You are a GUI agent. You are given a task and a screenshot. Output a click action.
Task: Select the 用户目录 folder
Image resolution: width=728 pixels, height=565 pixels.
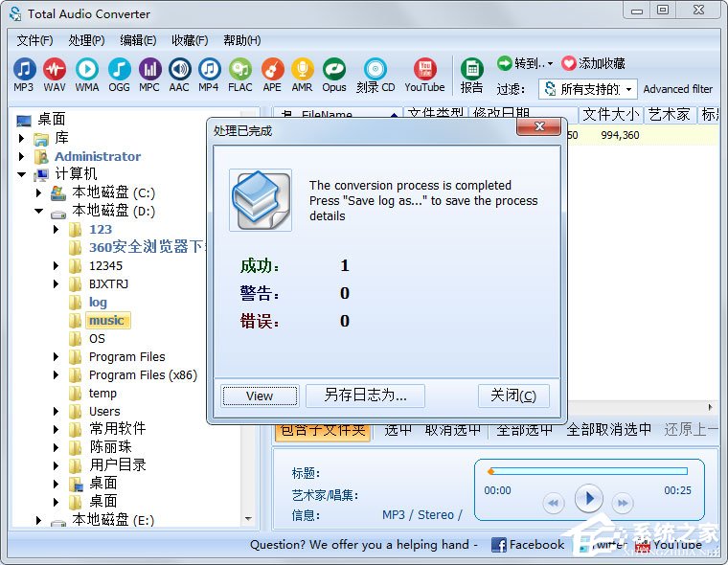click(118, 464)
